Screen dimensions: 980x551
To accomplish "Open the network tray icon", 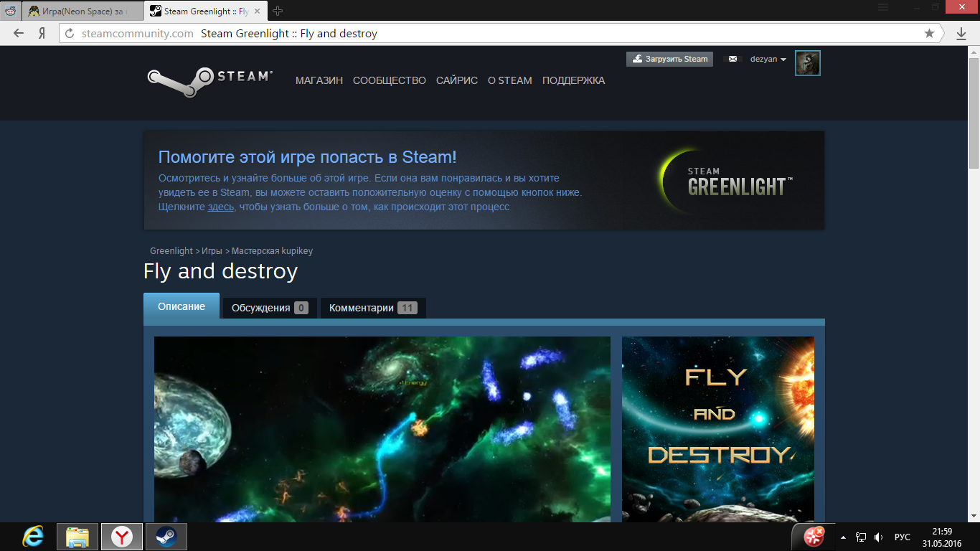I will click(x=861, y=537).
